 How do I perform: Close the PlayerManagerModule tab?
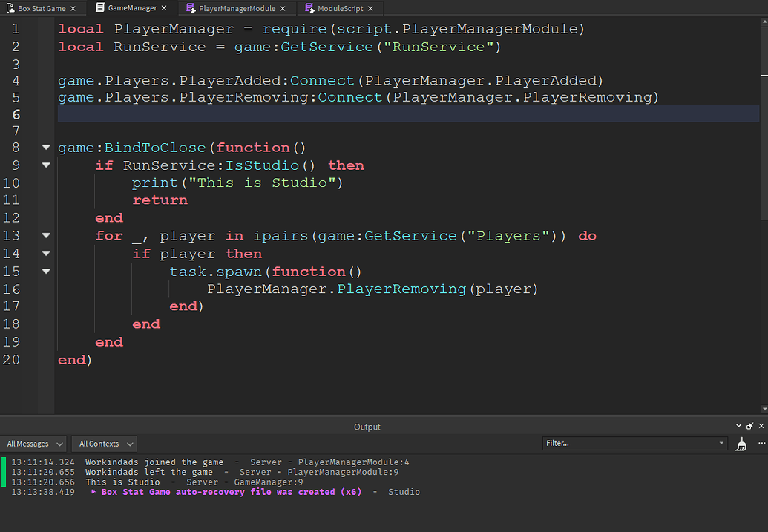[x=283, y=8]
